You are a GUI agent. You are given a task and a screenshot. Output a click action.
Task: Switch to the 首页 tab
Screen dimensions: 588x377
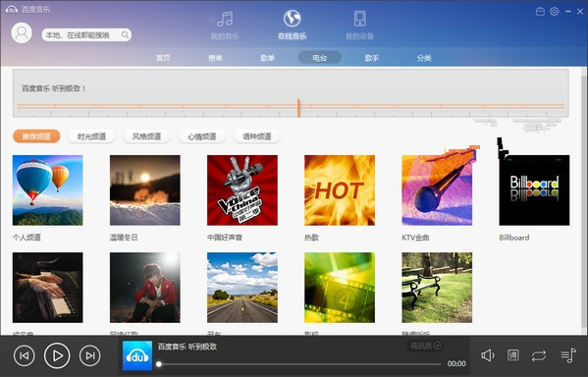pyautogui.click(x=163, y=58)
